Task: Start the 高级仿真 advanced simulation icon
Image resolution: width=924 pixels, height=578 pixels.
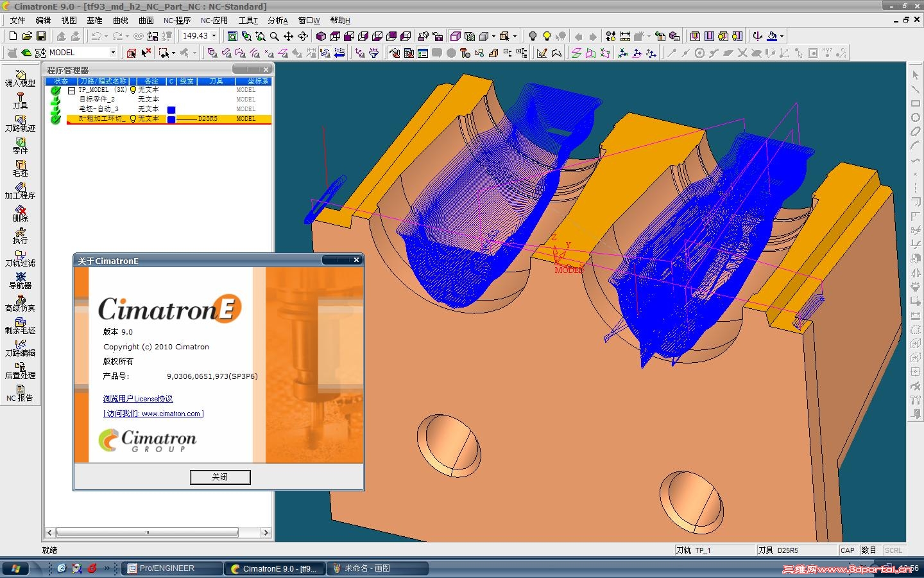Action: click(20, 303)
